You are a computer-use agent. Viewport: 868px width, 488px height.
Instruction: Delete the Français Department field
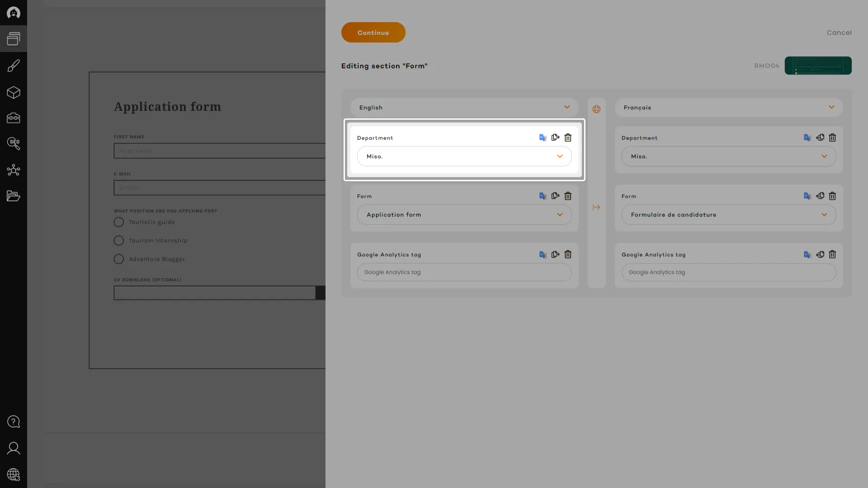(832, 138)
